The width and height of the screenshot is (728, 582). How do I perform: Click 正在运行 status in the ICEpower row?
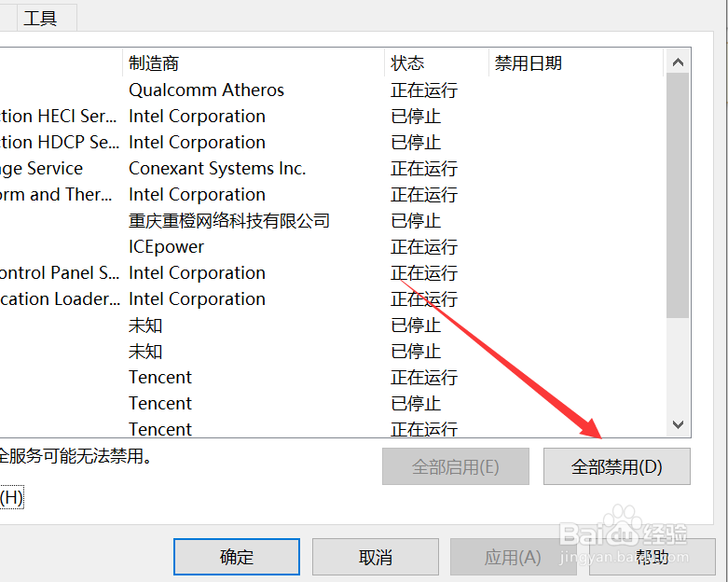pyautogui.click(x=424, y=246)
